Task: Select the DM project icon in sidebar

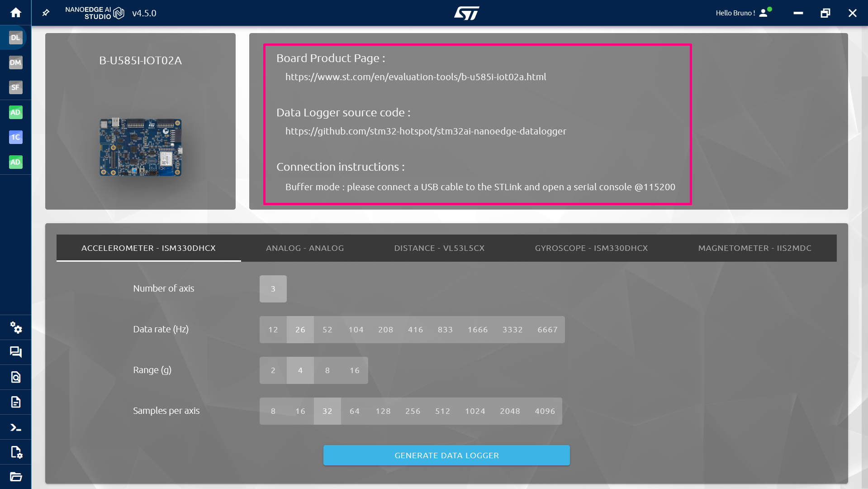Action: pos(15,63)
